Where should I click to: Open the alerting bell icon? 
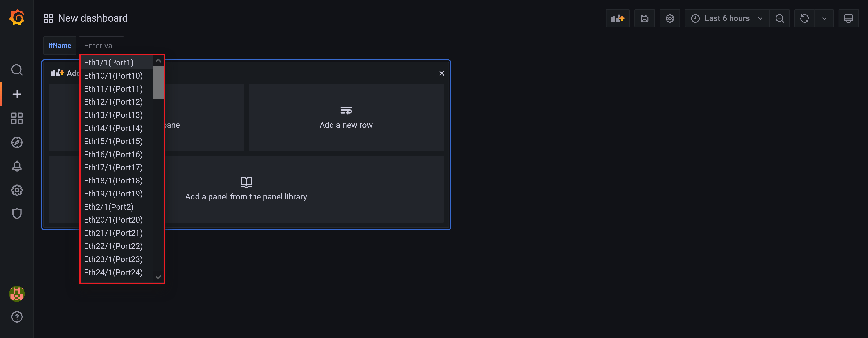coord(17,166)
